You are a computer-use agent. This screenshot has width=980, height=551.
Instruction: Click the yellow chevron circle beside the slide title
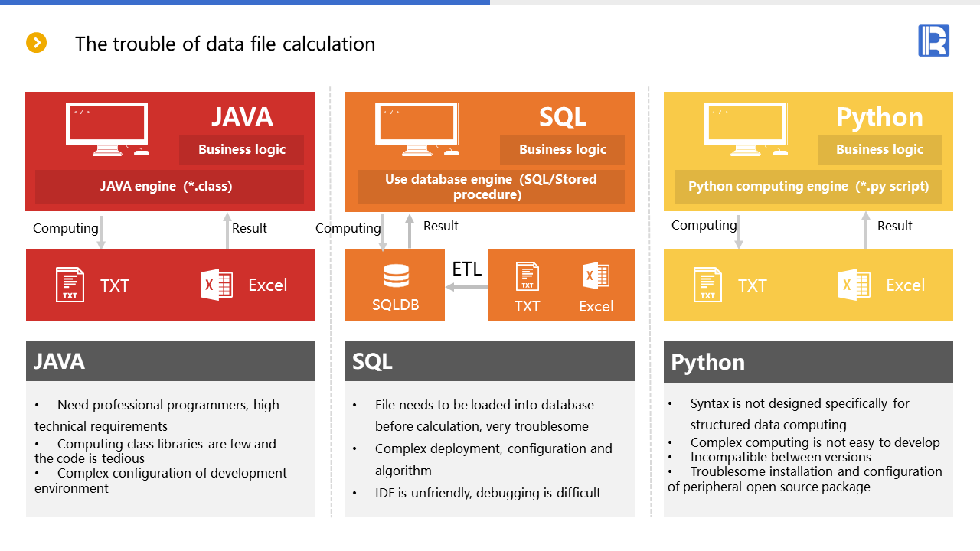point(37,43)
